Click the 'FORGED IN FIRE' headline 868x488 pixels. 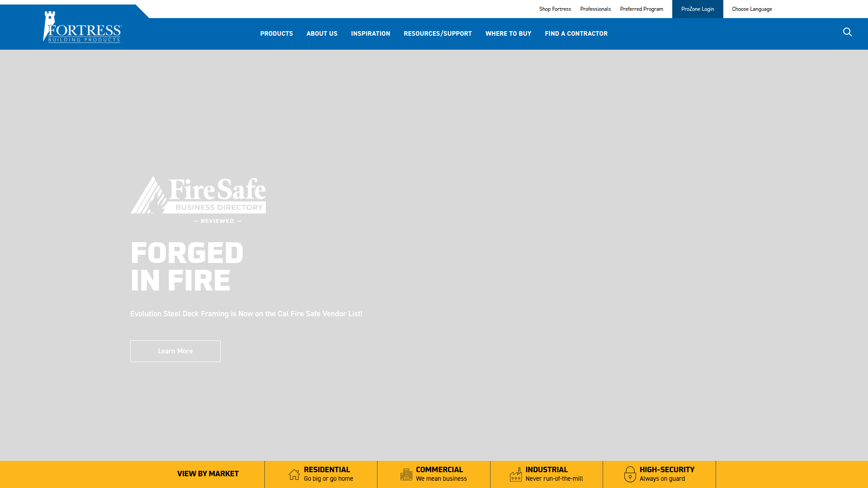pos(187,267)
